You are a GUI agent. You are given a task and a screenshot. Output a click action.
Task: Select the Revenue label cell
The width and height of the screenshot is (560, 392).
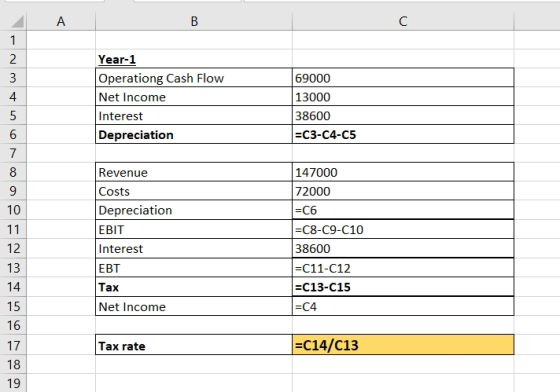pyautogui.click(x=194, y=172)
